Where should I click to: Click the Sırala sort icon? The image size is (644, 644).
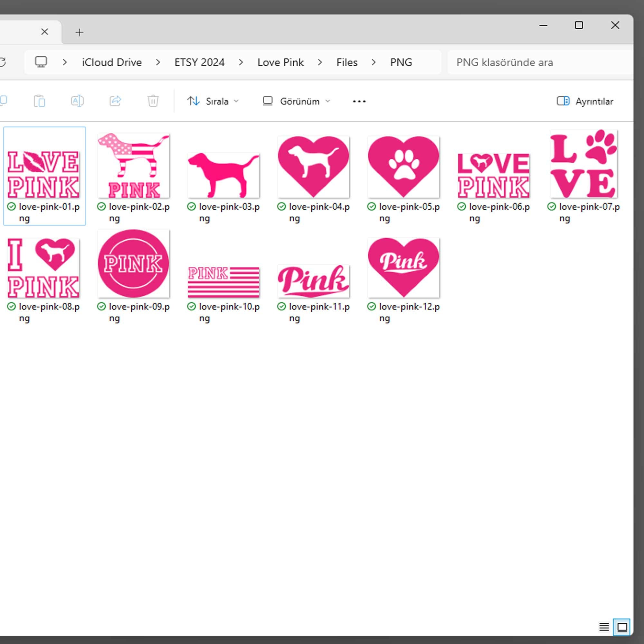[x=194, y=101]
